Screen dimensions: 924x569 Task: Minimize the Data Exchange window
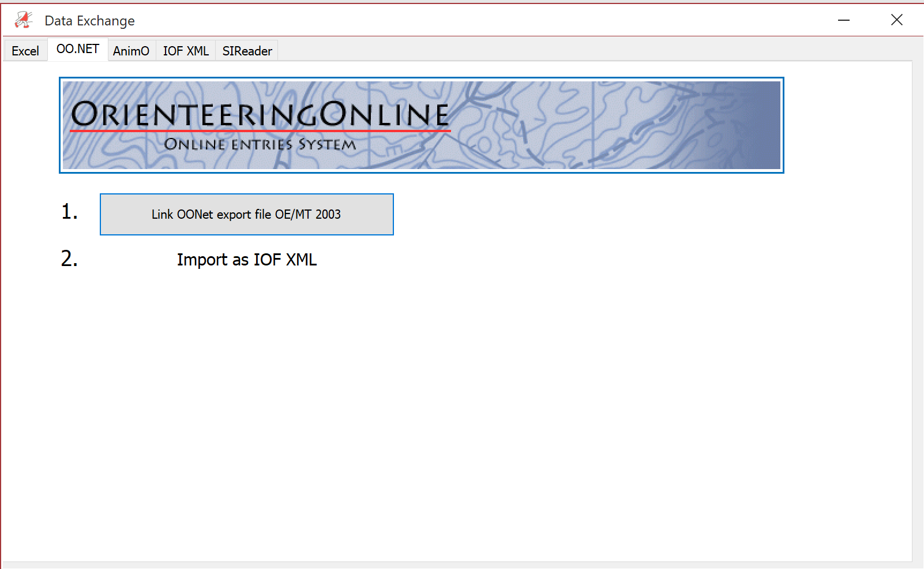coord(844,20)
